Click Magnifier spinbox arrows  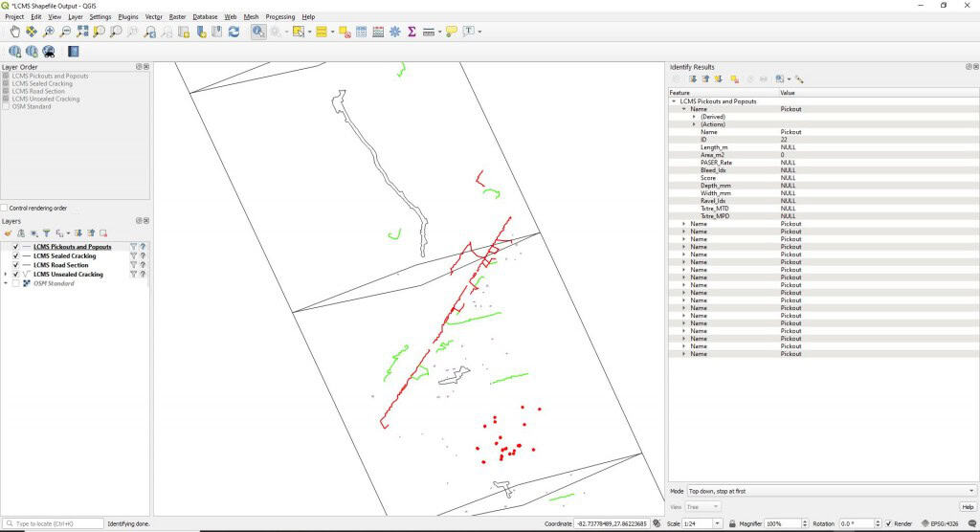804,524
